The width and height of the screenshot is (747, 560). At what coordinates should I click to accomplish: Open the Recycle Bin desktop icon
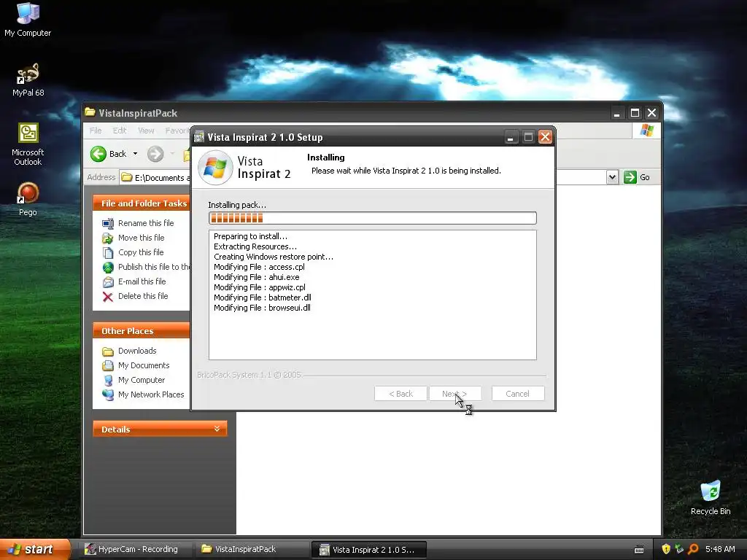point(711,497)
